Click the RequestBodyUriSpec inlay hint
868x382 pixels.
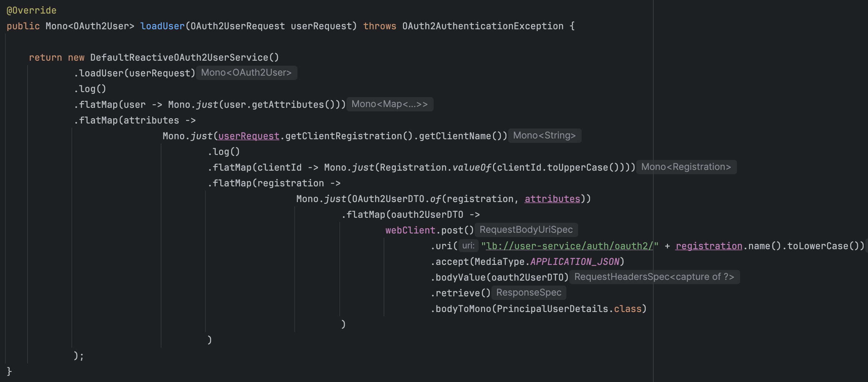click(x=526, y=230)
